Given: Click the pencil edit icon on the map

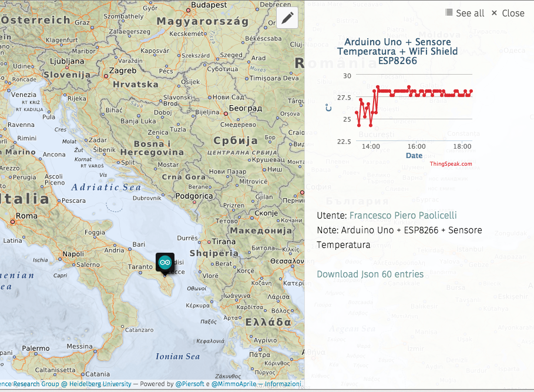Looking at the screenshot, I should 287,18.
